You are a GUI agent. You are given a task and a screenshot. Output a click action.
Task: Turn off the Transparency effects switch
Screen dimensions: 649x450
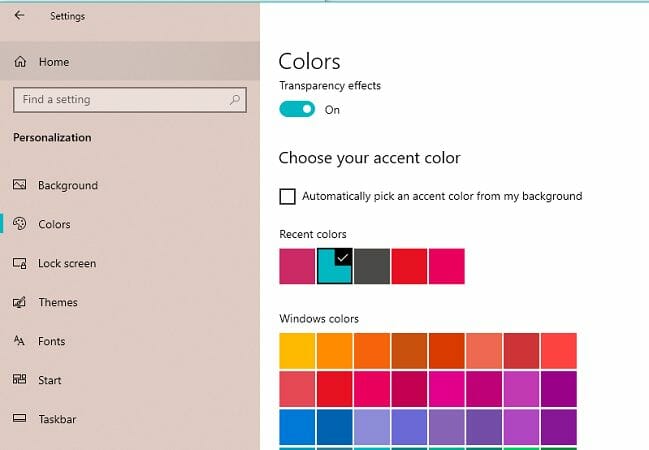[297, 109]
